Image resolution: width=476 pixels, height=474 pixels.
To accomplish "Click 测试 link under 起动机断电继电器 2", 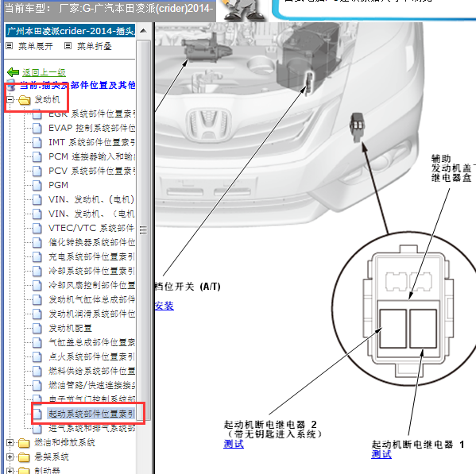I will 234,444.
